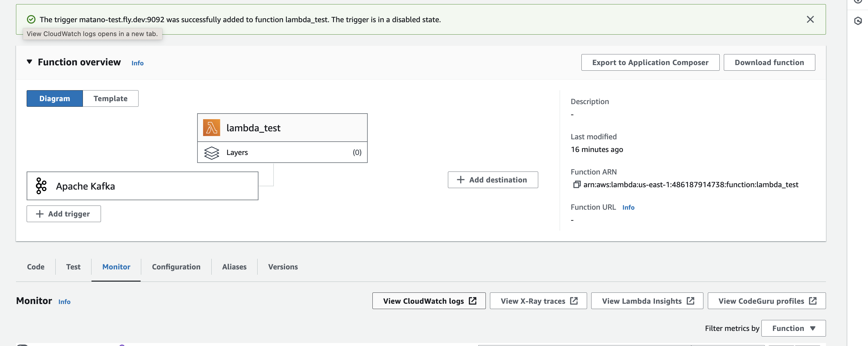
Task: Open the Filter metrics by Function dropdown
Action: pyautogui.click(x=793, y=328)
